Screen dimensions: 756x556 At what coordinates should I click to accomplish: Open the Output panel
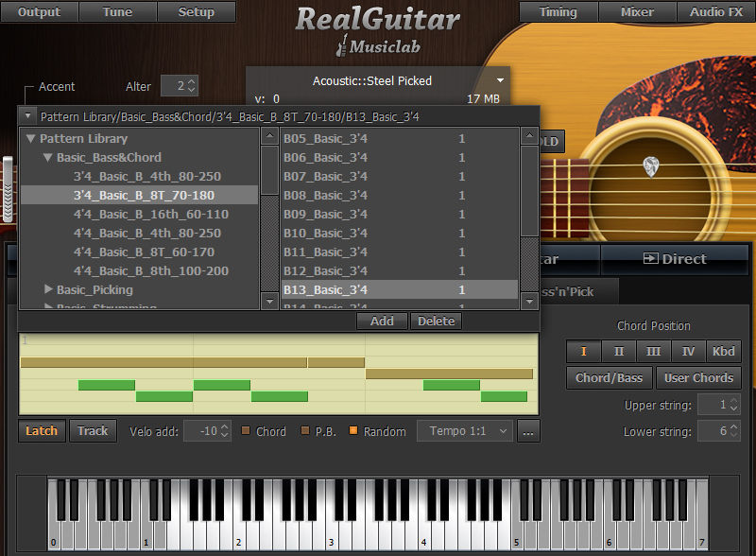(39, 11)
